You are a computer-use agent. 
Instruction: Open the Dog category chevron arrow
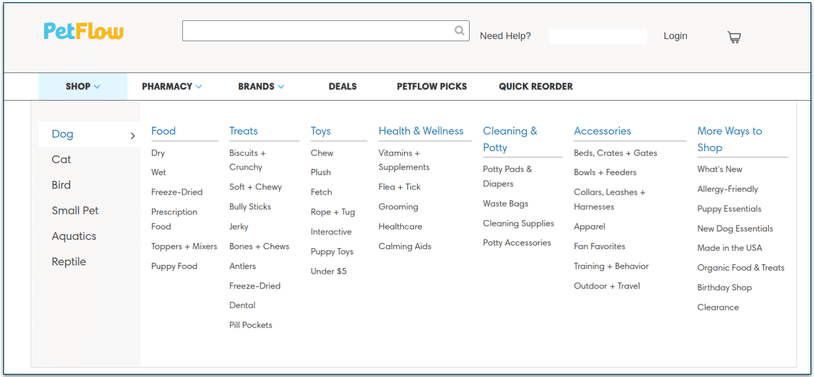132,136
